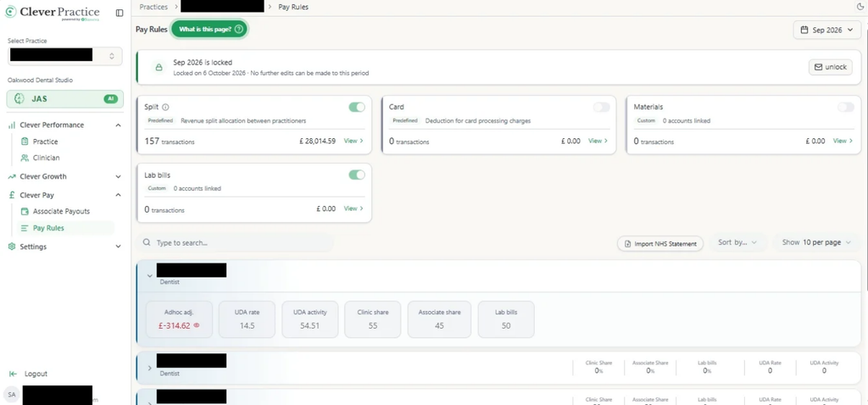Click the Clever Practice logo
Image resolution: width=868 pixels, height=405 pixels.
(53, 13)
